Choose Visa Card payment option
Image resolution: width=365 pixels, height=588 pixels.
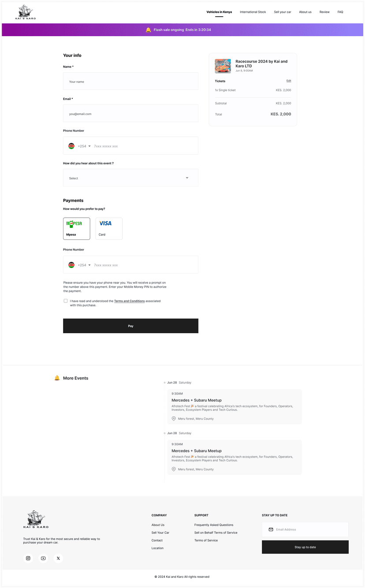(109, 228)
